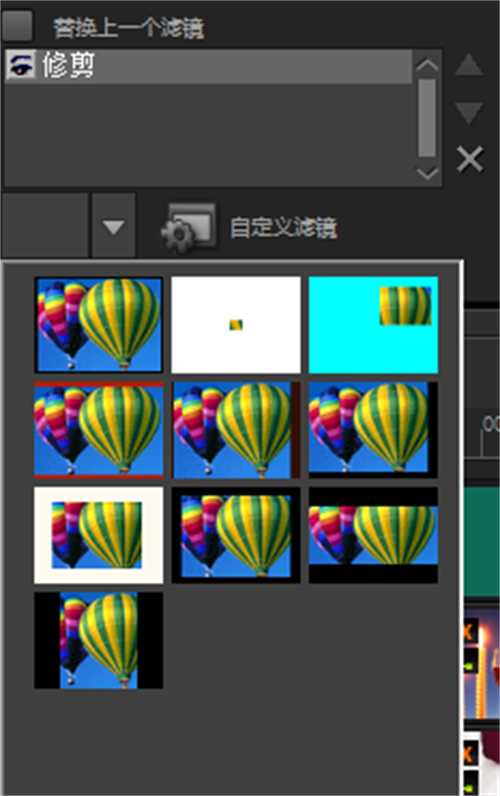Move the filter down with the triangle
The height and width of the screenshot is (796, 500).
468,113
